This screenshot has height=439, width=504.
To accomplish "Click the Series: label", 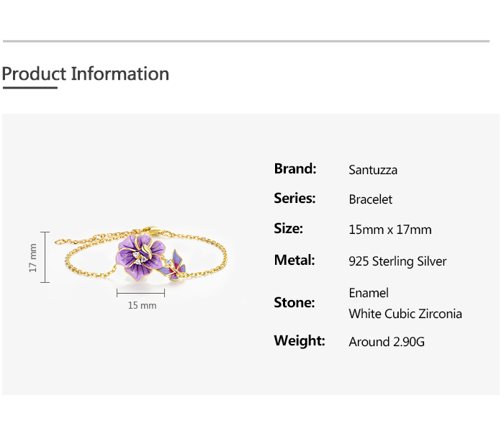I will click(294, 199).
